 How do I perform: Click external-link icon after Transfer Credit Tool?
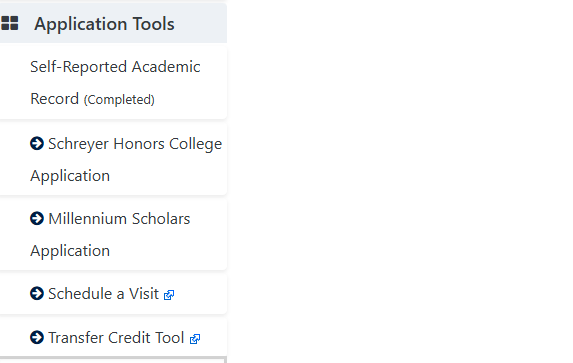click(x=195, y=339)
